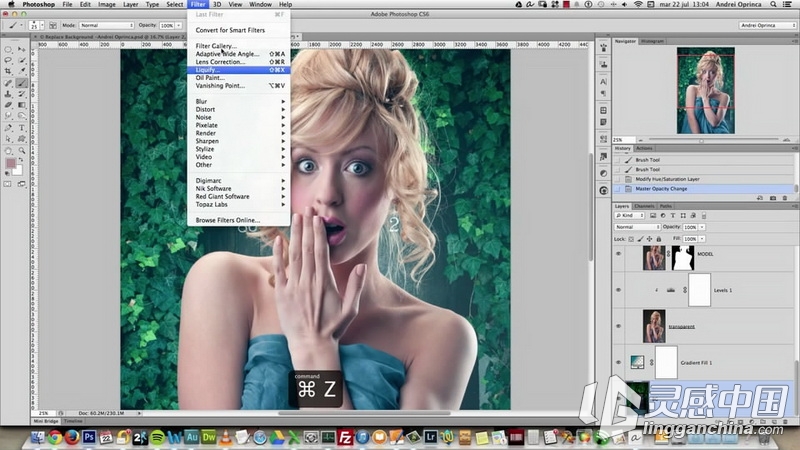Screen dimensions: 800x450
Task: Select the Path Selection tool
Action: pos(8,138)
